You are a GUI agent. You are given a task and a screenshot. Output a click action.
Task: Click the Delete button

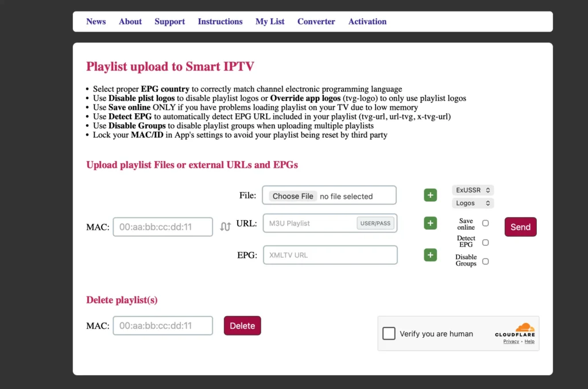coord(242,326)
